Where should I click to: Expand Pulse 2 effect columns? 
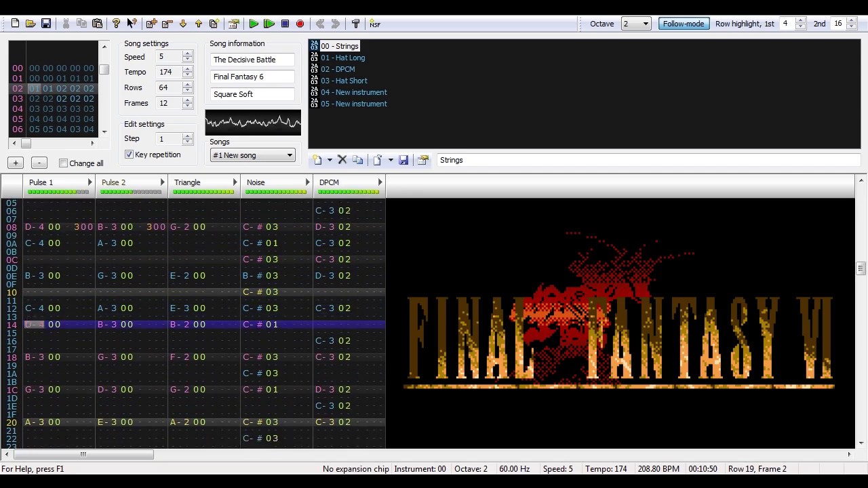(162, 182)
